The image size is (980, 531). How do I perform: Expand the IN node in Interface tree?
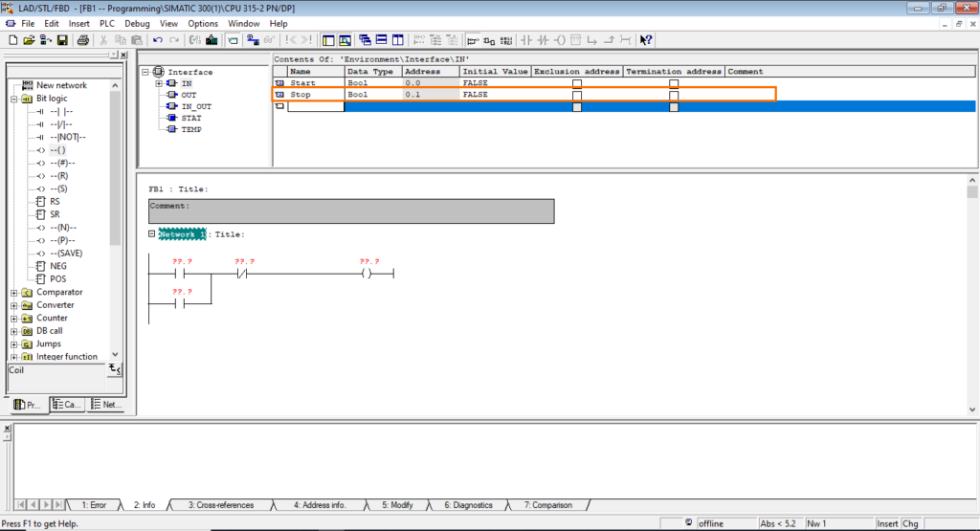pyautogui.click(x=159, y=83)
